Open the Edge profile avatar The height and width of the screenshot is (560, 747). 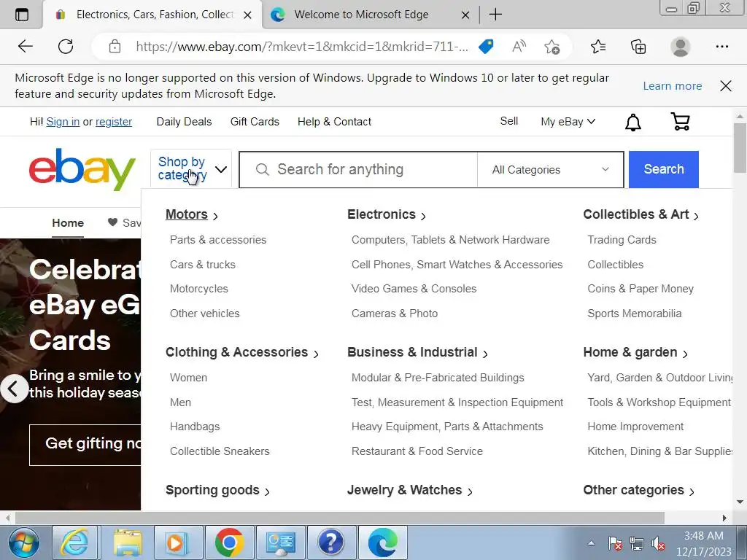click(681, 46)
